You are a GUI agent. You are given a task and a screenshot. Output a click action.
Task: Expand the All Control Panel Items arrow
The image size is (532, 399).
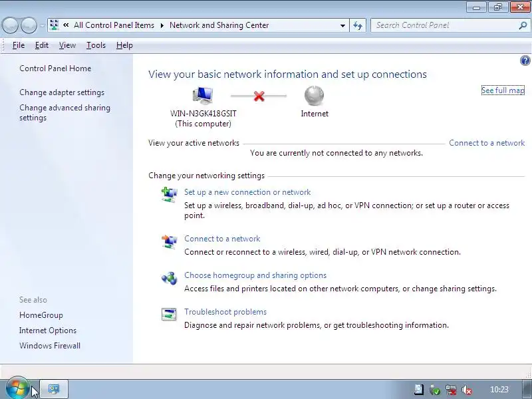tap(162, 25)
